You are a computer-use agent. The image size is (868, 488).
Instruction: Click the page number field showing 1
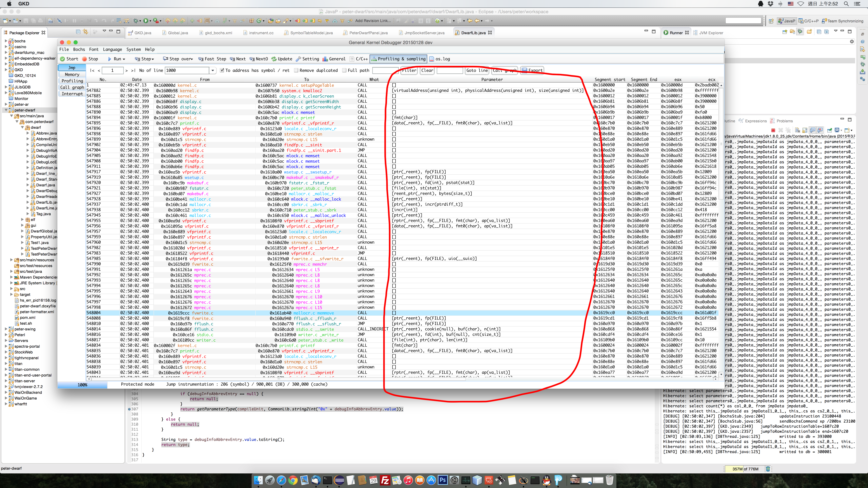click(113, 70)
